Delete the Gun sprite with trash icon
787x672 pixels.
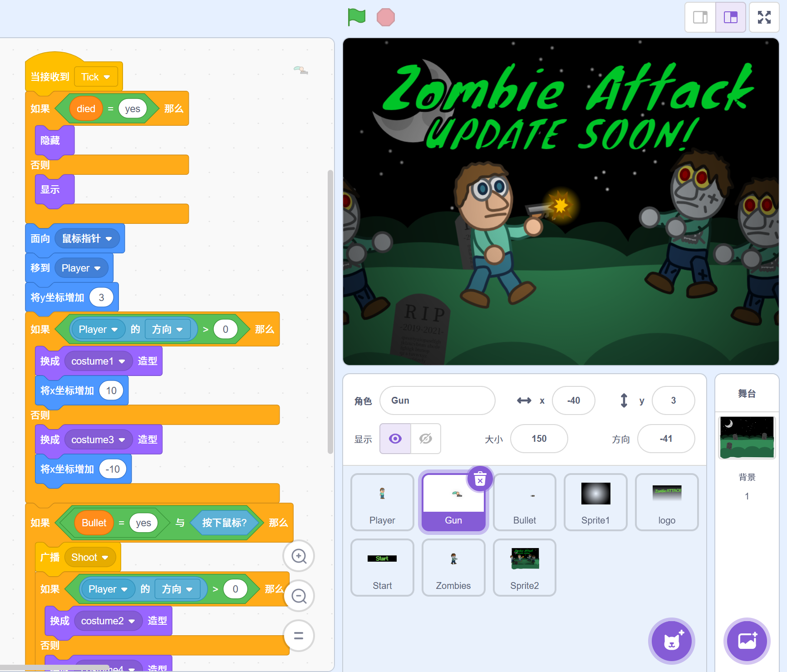(480, 479)
